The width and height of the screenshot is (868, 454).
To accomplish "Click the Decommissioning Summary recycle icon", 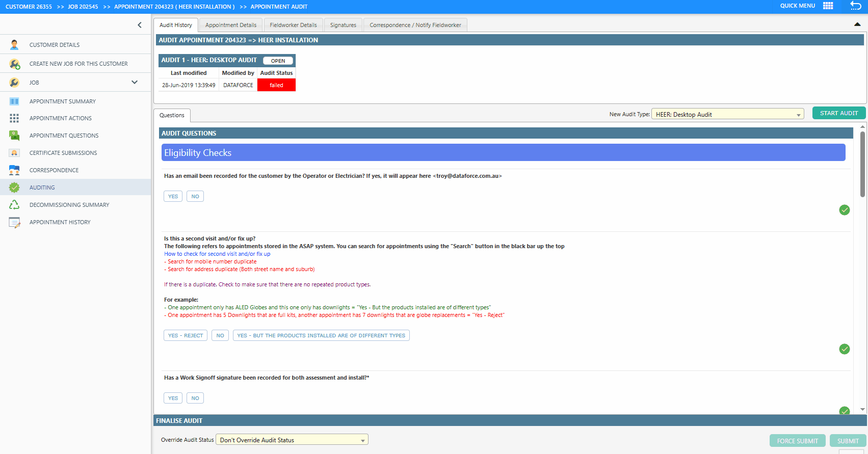I will [14, 205].
